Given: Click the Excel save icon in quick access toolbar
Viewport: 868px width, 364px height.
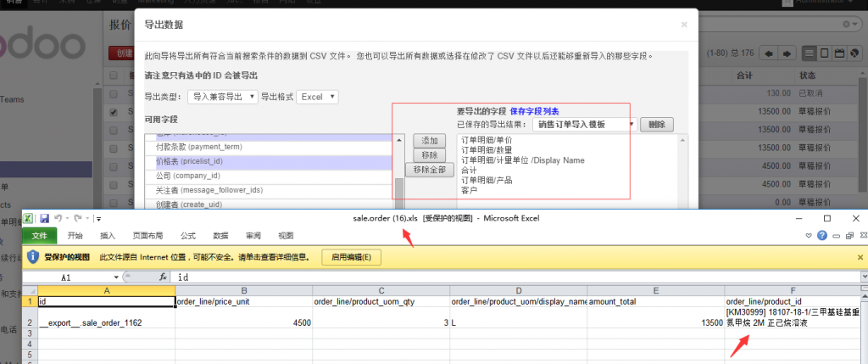Looking at the screenshot, I should pos(45,218).
